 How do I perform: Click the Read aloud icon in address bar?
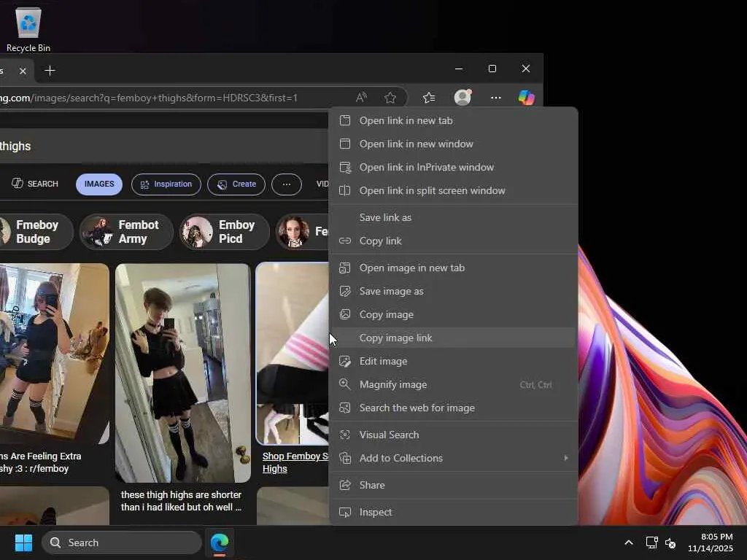point(362,98)
